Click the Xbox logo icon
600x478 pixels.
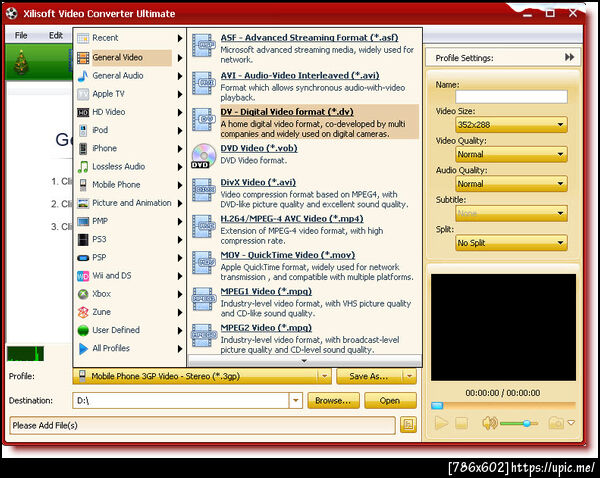click(83, 294)
